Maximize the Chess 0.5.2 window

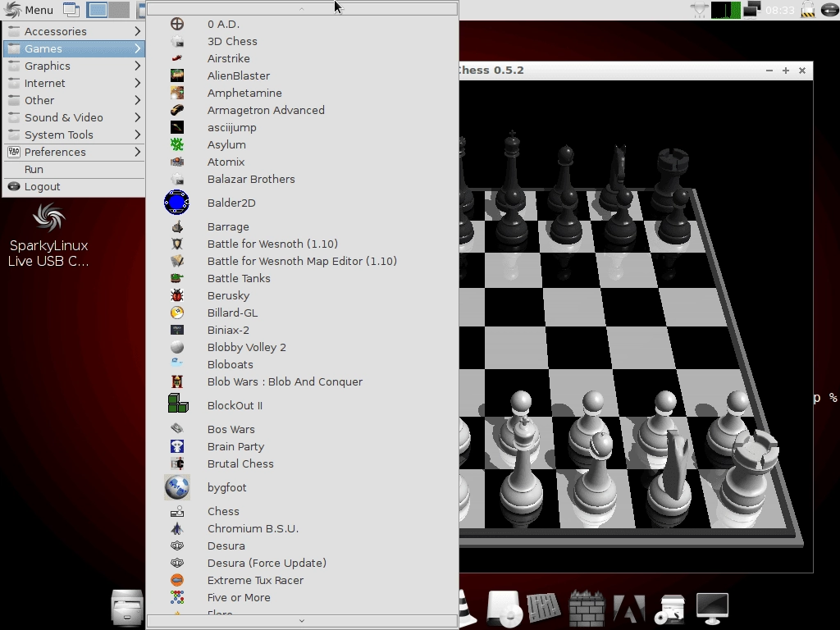pos(786,71)
